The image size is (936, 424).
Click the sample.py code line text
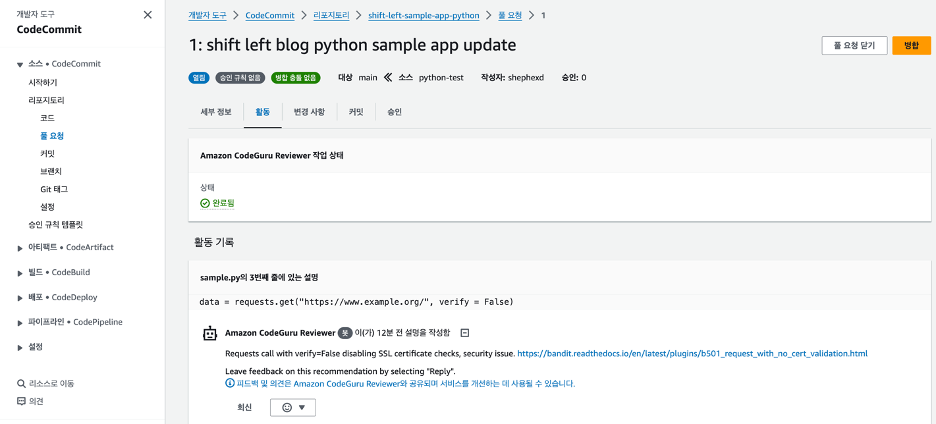(356, 302)
